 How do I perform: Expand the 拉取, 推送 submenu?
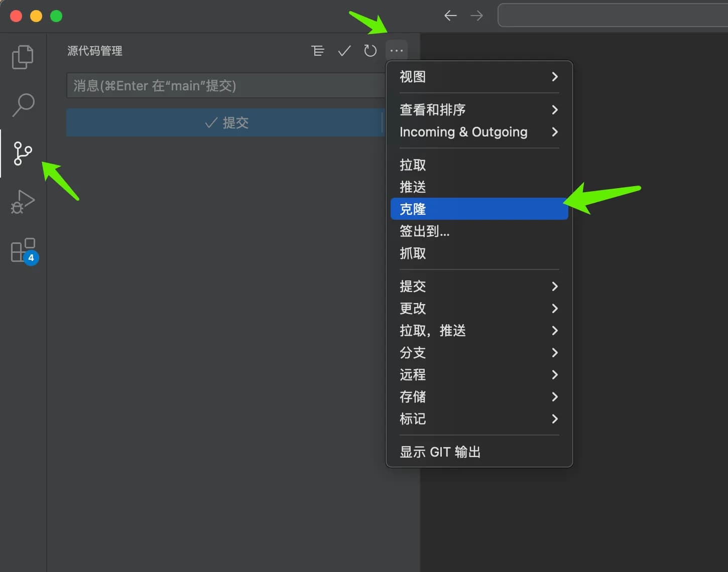click(x=479, y=331)
